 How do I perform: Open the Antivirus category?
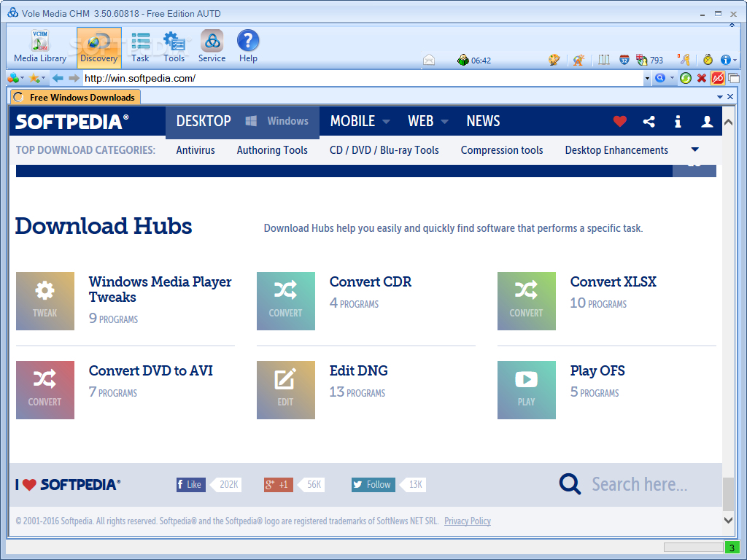click(x=196, y=150)
